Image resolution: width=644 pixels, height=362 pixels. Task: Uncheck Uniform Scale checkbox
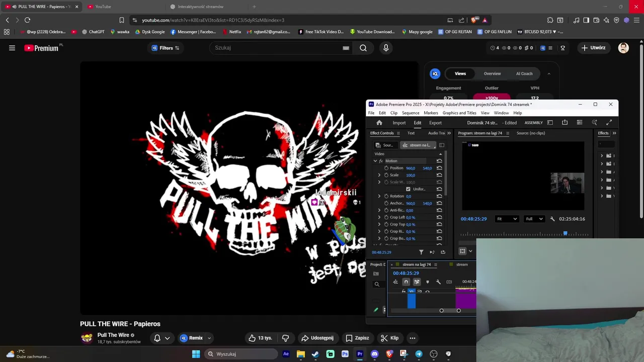(x=408, y=189)
